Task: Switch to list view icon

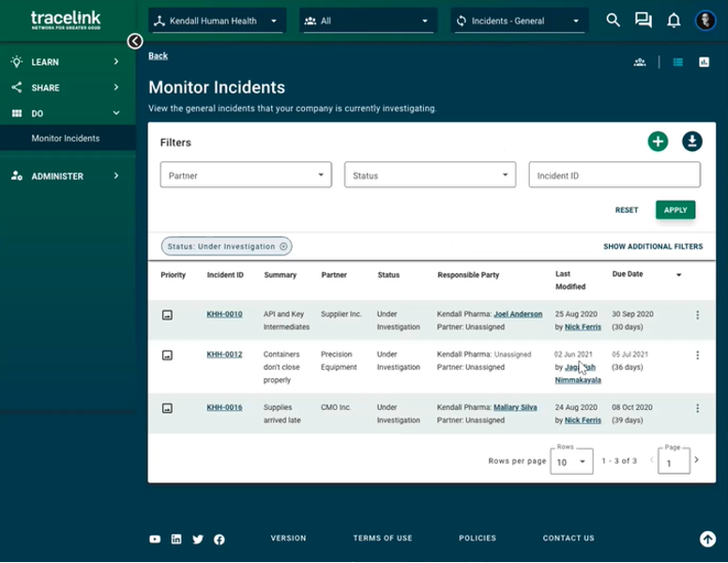Action: pyautogui.click(x=678, y=62)
